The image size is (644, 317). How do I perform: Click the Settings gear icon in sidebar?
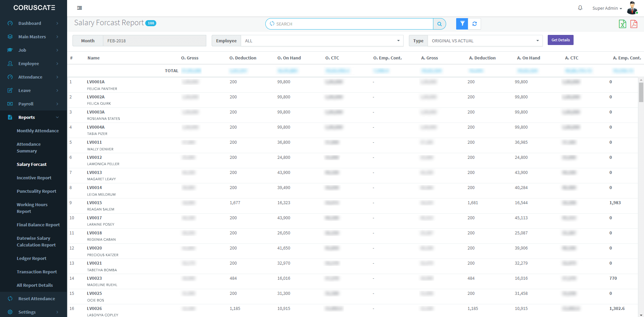10,312
